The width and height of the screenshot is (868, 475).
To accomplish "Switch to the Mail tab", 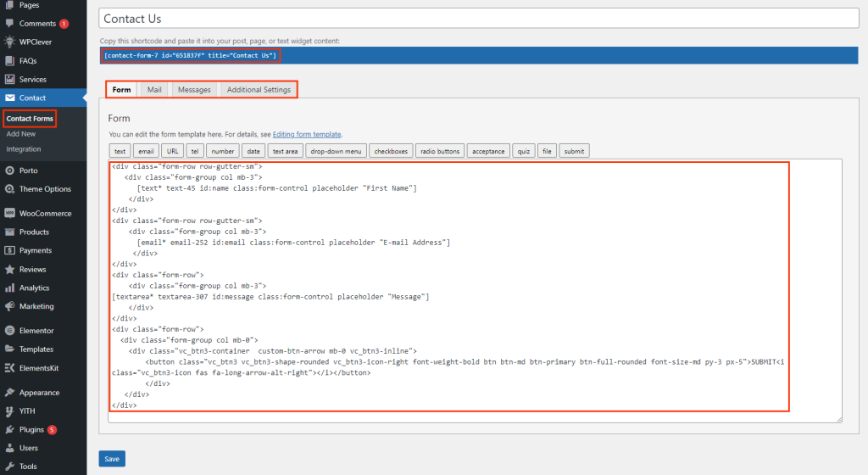I will pyautogui.click(x=154, y=90).
